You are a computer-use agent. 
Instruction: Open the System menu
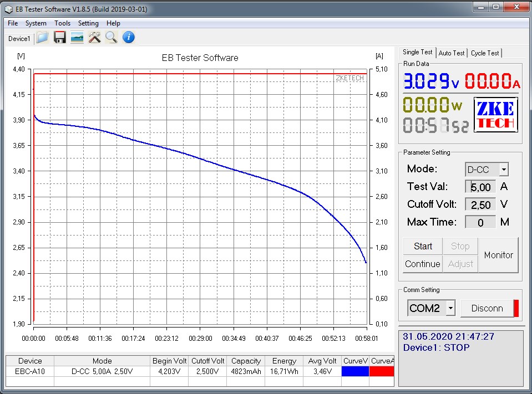point(36,23)
